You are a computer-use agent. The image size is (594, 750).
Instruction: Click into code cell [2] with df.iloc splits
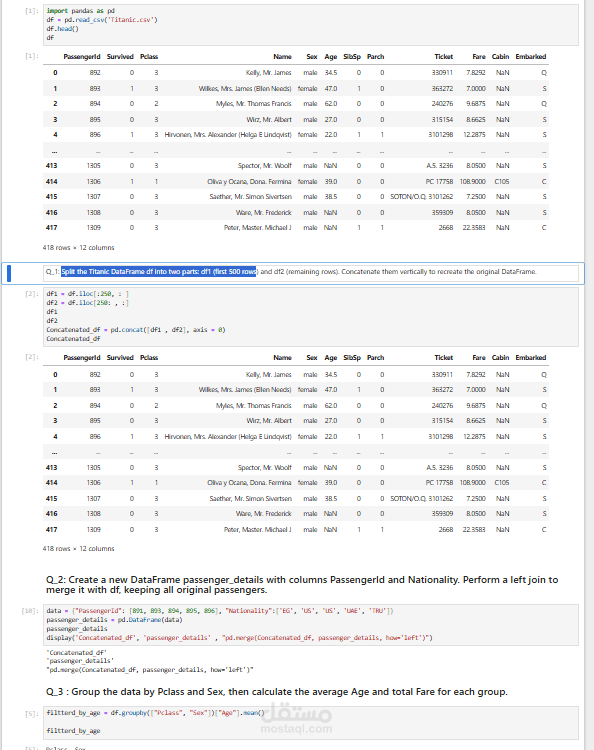310,316
